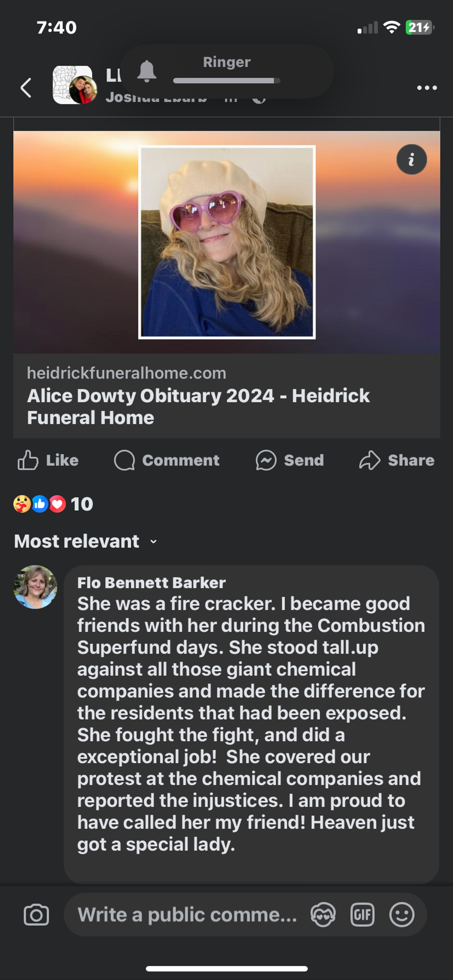
Task: Open the Alice Dowty Obituary link
Action: click(198, 406)
